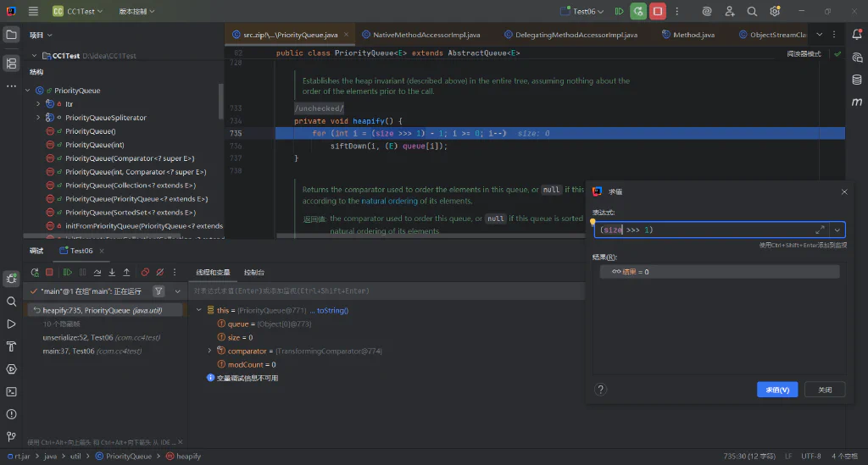Open the 版本控制 dropdown

tap(136, 11)
